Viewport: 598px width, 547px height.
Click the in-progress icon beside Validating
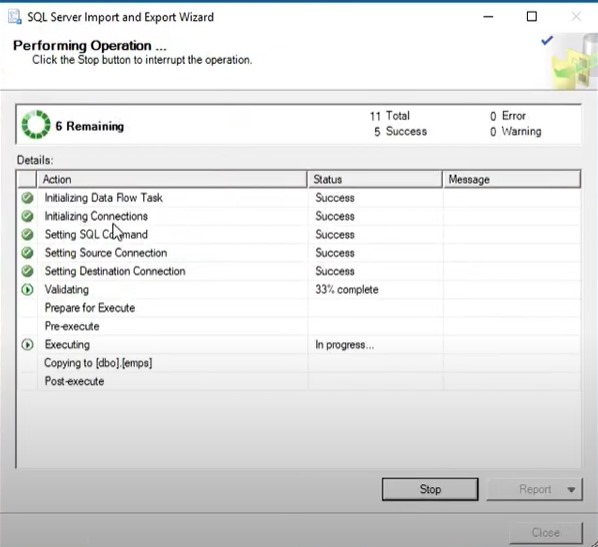pos(27,290)
